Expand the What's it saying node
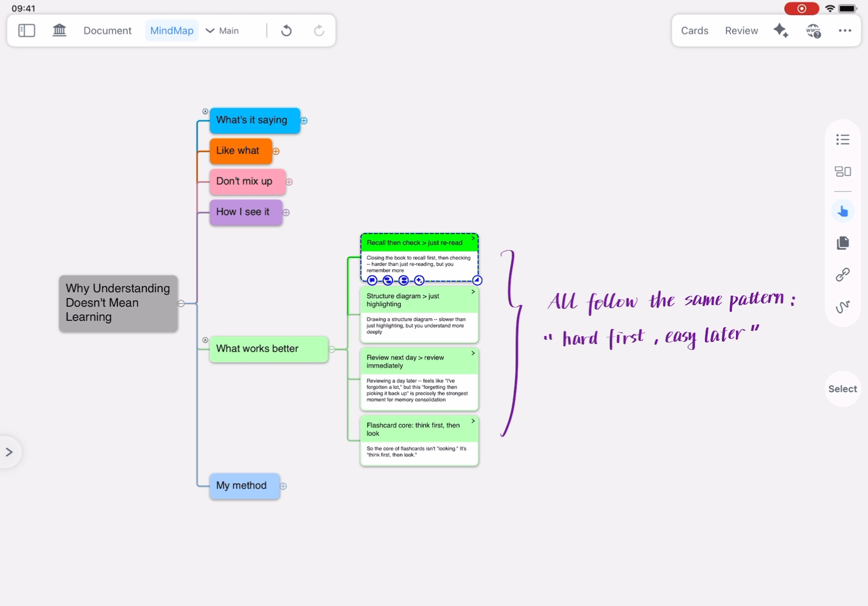The width and height of the screenshot is (868, 606). point(304,121)
